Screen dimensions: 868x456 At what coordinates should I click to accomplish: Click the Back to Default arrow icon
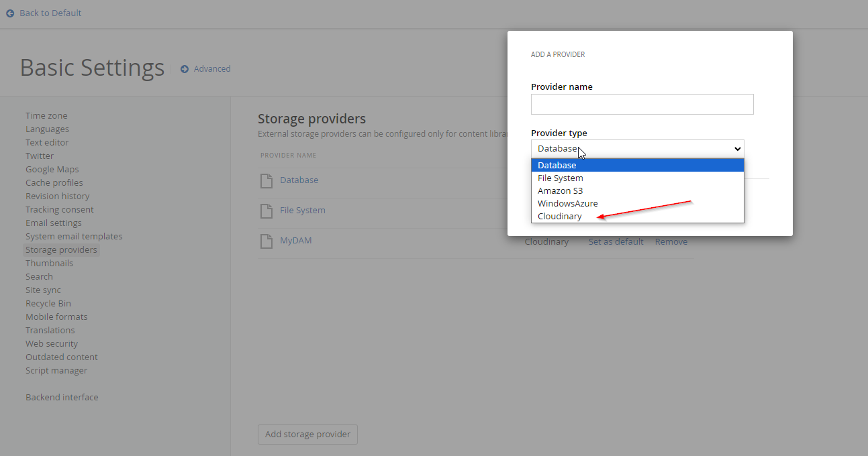point(10,13)
